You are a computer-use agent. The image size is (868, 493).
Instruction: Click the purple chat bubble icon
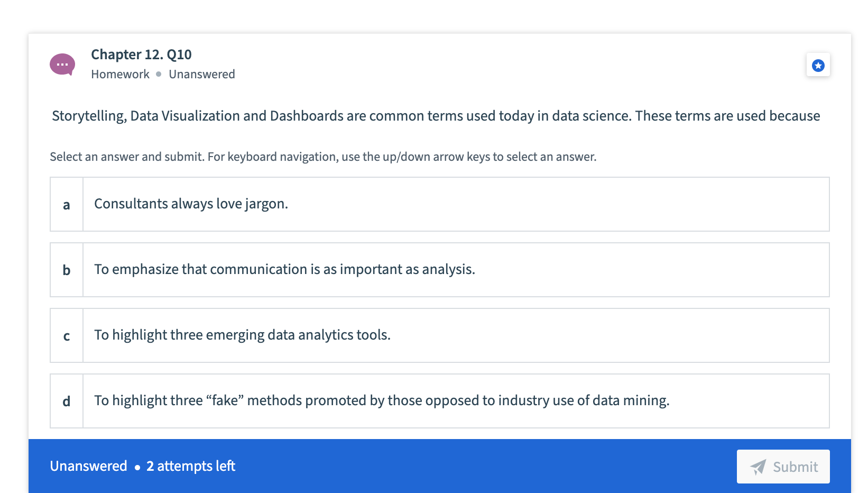(x=62, y=65)
